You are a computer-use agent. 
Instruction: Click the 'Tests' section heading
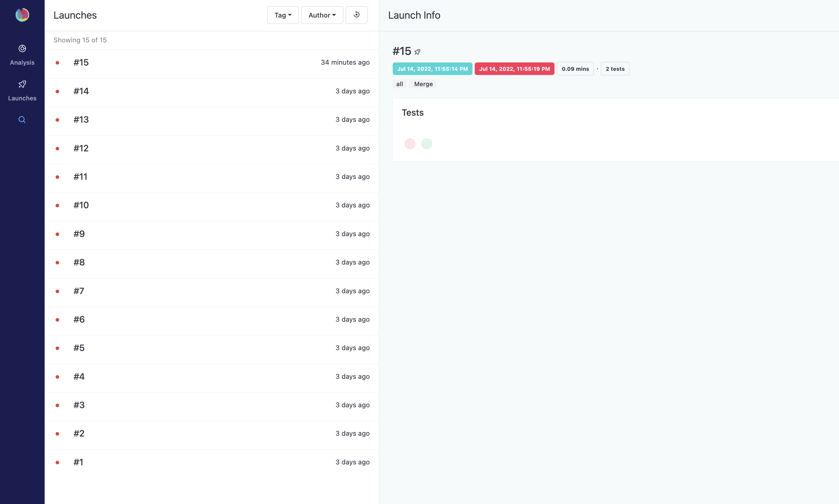(x=413, y=113)
